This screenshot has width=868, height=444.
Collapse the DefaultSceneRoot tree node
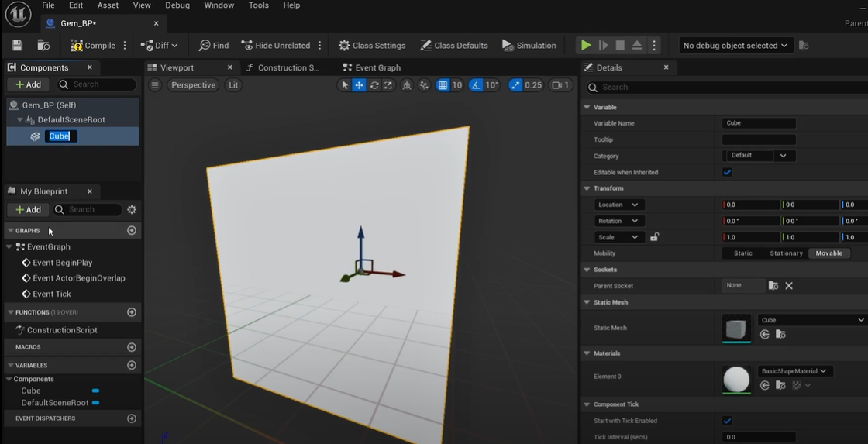coord(20,120)
